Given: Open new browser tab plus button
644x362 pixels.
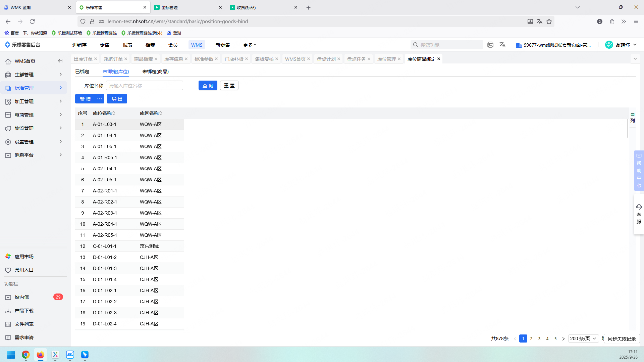Looking at the screenshot, I should point(309,7).
